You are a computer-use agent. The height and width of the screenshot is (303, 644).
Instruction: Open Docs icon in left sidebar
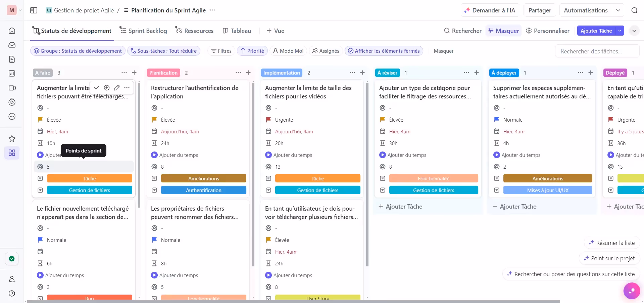pyautogui.click(x=12, y=59)
